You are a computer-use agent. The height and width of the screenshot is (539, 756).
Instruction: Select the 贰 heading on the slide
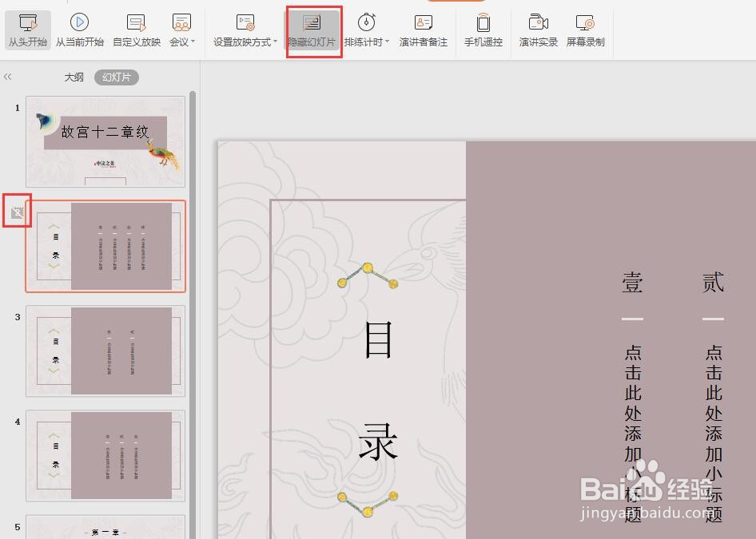point(713,282)
